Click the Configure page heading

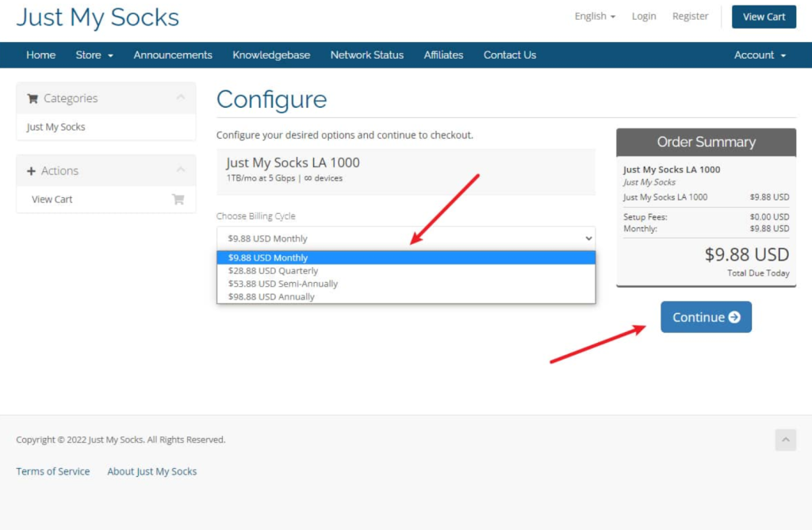coord(272,99)
